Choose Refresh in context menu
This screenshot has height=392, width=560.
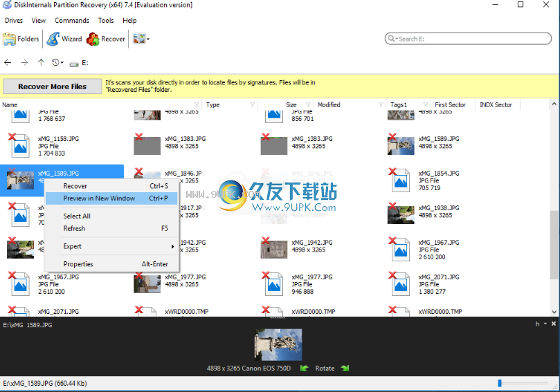(x=111, y=228)
